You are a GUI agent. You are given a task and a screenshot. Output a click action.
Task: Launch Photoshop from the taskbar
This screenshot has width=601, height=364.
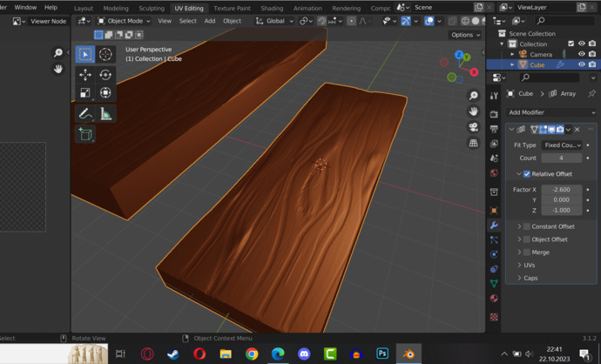(382, 354)
